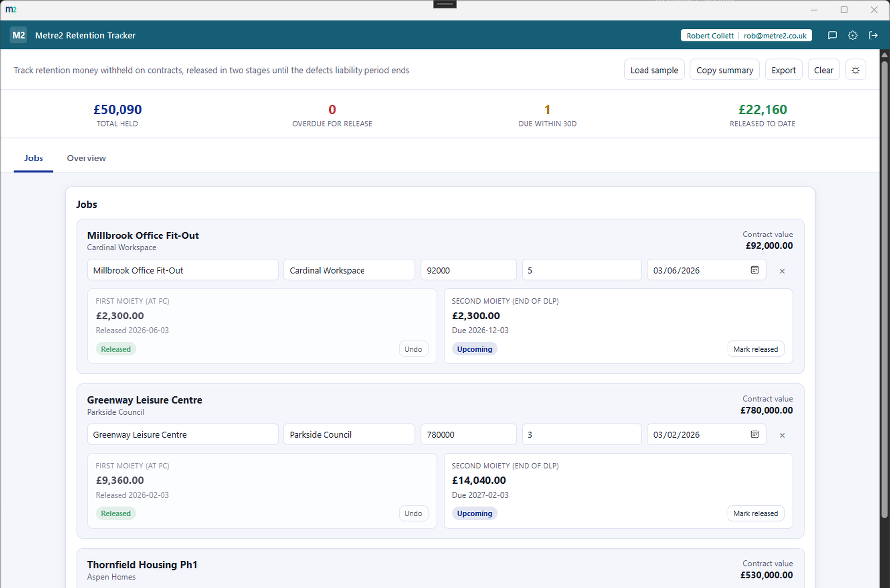Open calendar picker for Millbrook date
The image size is (890, 588).
755,270
